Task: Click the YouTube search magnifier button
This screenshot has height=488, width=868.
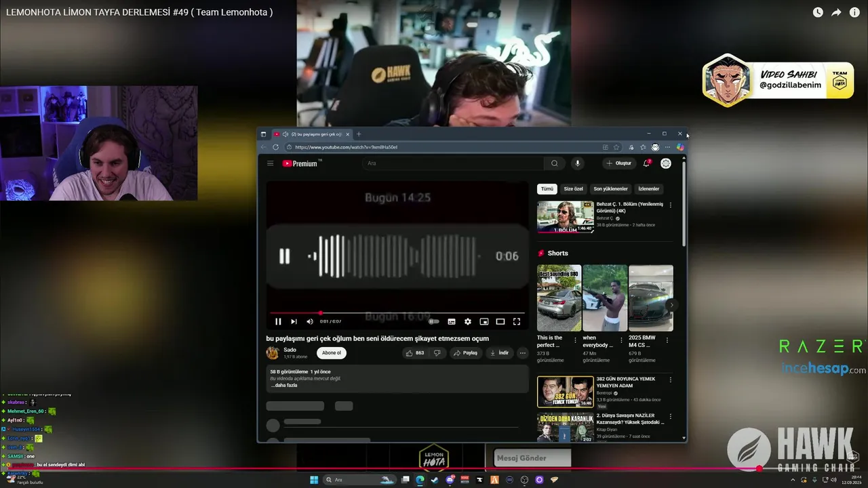Action: [x=554, y=163]
